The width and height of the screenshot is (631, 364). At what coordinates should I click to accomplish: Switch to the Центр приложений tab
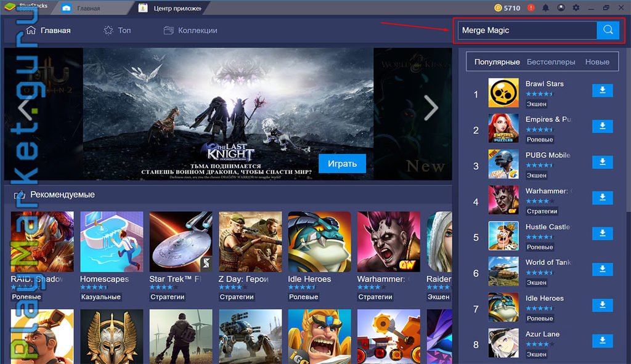click(x=170, y=8)
